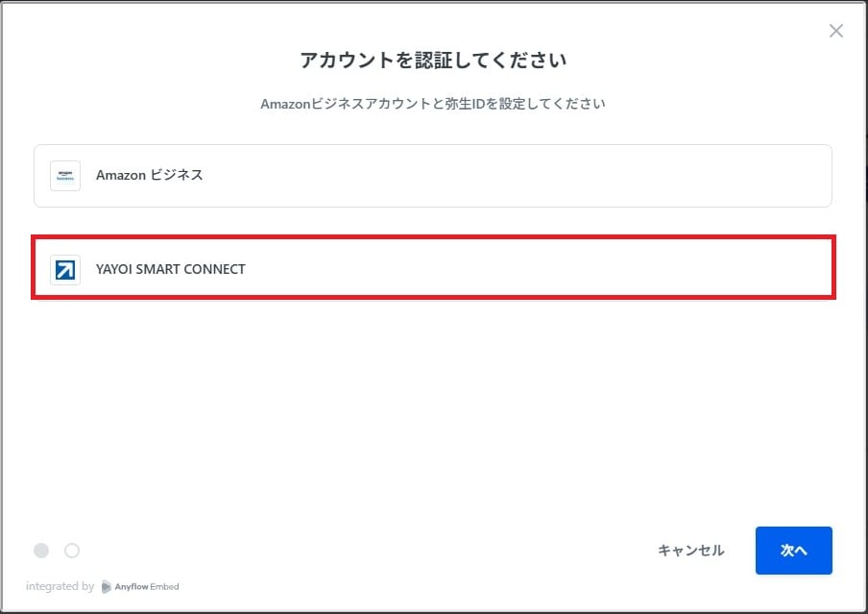
Task: Select the YAYOI SMART CONNECT account row
Action: tap(433, 268)
